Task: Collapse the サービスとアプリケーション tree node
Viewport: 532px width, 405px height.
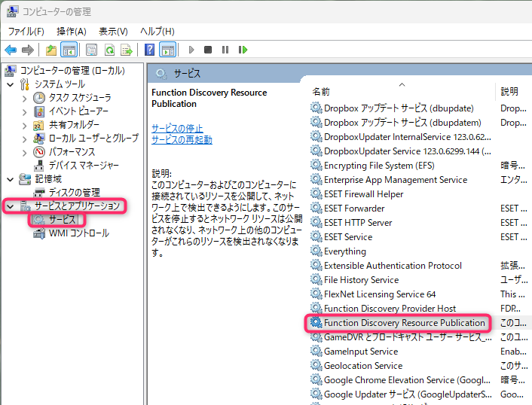Action: click(10, 206)
